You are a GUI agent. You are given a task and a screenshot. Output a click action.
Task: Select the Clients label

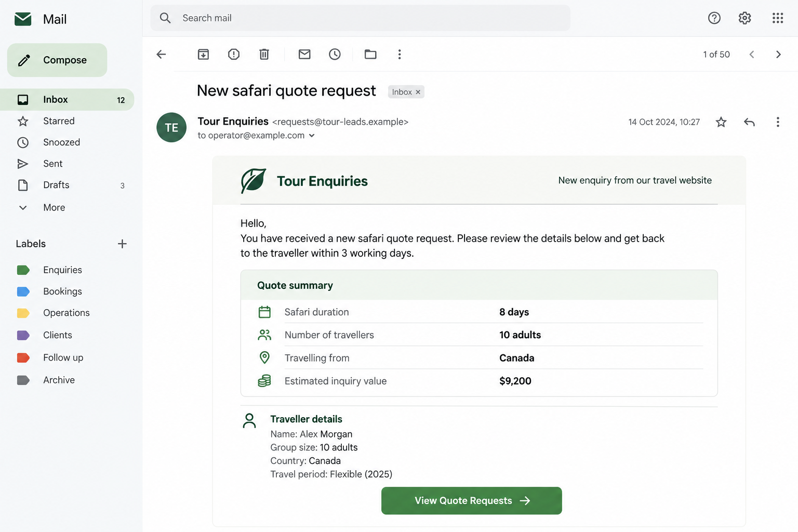57,335
